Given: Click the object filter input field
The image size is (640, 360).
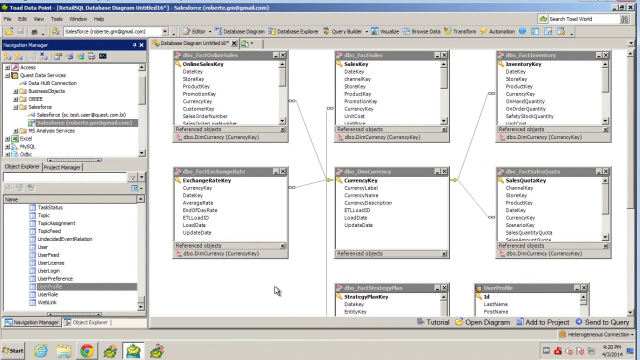Looking at the screenshot, I should click(x=65, y=177).
